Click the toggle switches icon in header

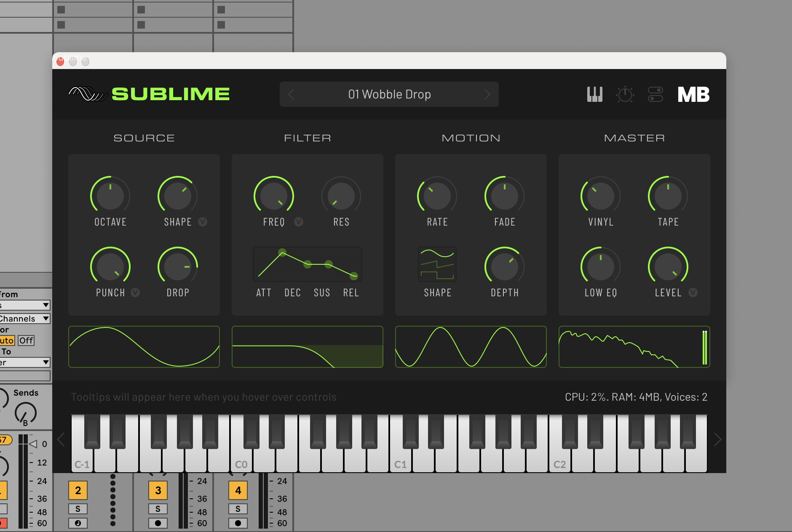pos(656,94)
